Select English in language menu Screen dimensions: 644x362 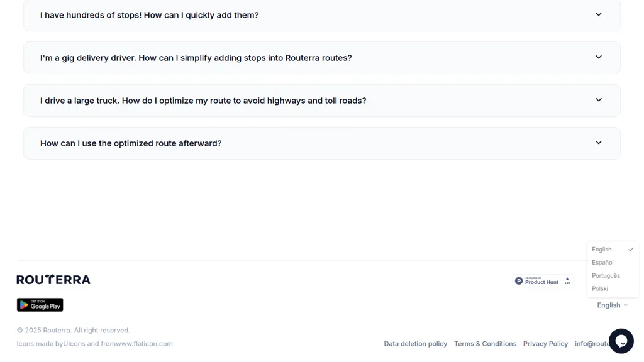[x=613, y=250]
